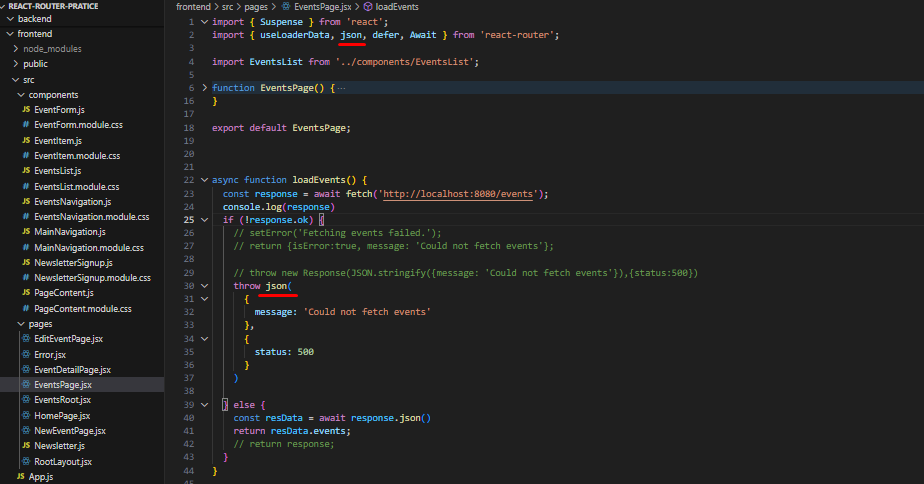Viewport: 924px width, 484px height.
Task: Collapse the loadEvents function fold arrow
Action: pyautogui.click(x=205, y=179)
